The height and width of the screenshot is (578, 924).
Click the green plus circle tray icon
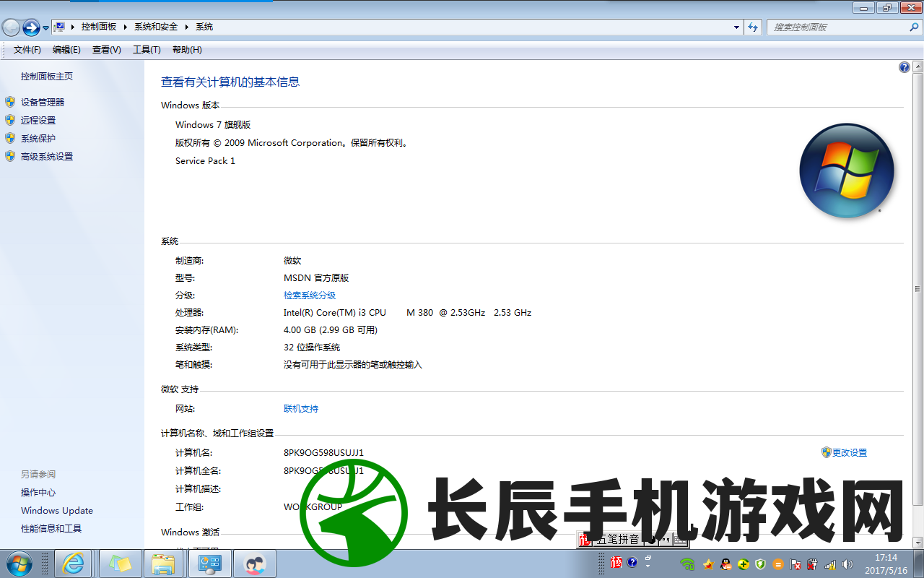tap(744, 564)
